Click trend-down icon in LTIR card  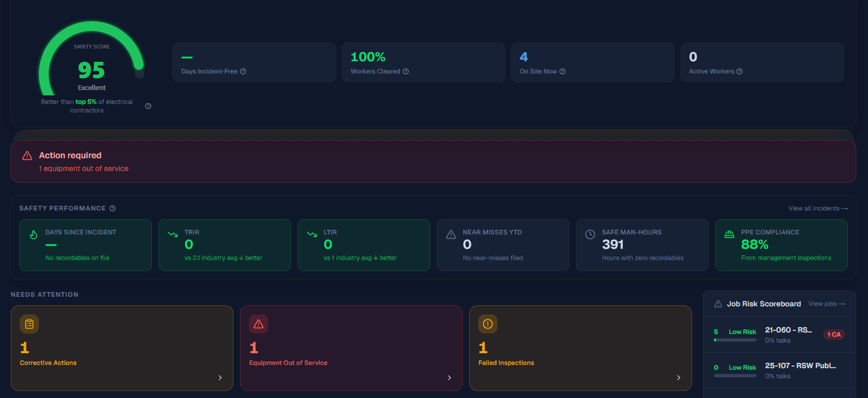tap(312, 234)
